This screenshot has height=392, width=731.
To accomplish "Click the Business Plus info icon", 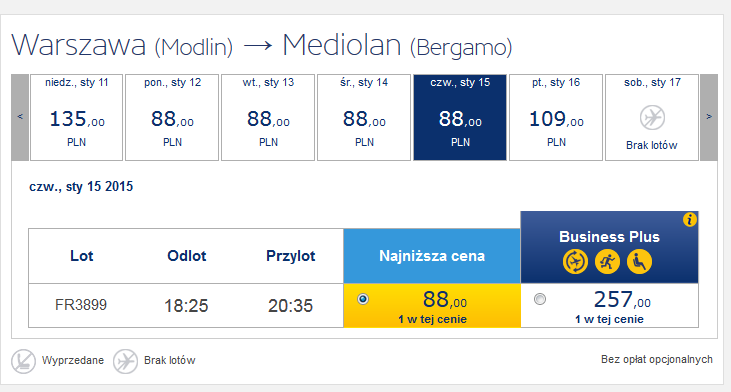I will tap(690, 220).
